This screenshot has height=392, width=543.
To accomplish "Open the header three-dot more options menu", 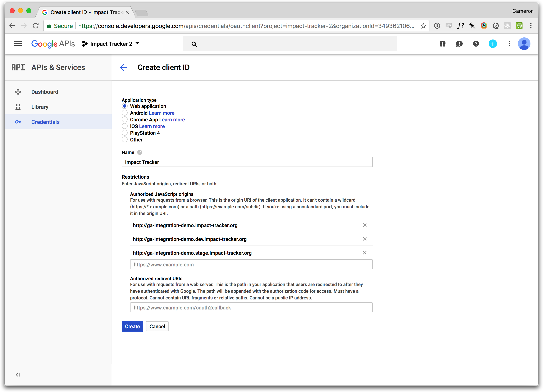I will (509, 44).
